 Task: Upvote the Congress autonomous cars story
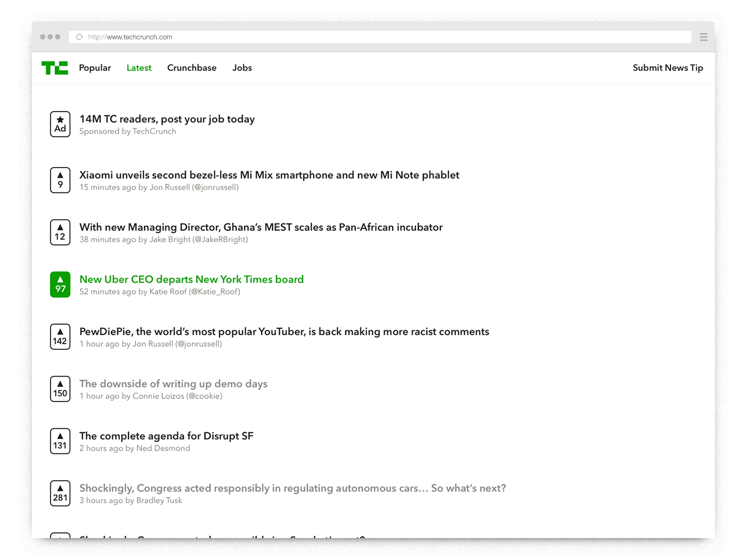pos(60,494)
